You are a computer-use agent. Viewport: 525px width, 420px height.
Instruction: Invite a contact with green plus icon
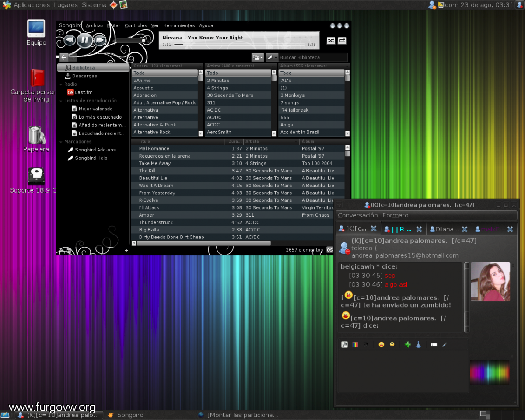408,344
